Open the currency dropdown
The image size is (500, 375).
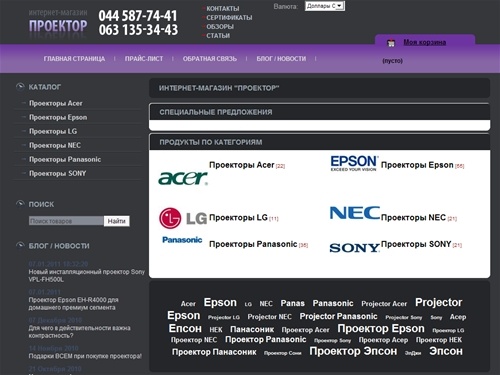[325, 6]
